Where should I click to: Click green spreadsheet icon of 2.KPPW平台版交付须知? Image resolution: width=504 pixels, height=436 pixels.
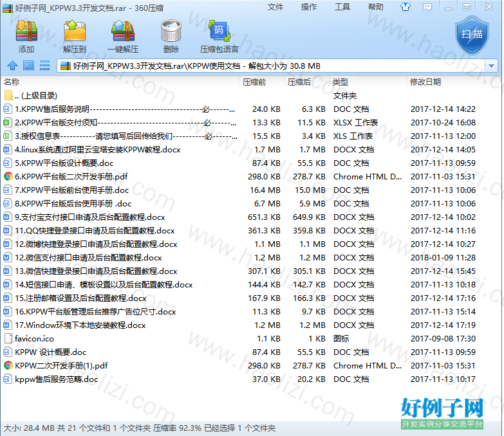tap(7, 123)
